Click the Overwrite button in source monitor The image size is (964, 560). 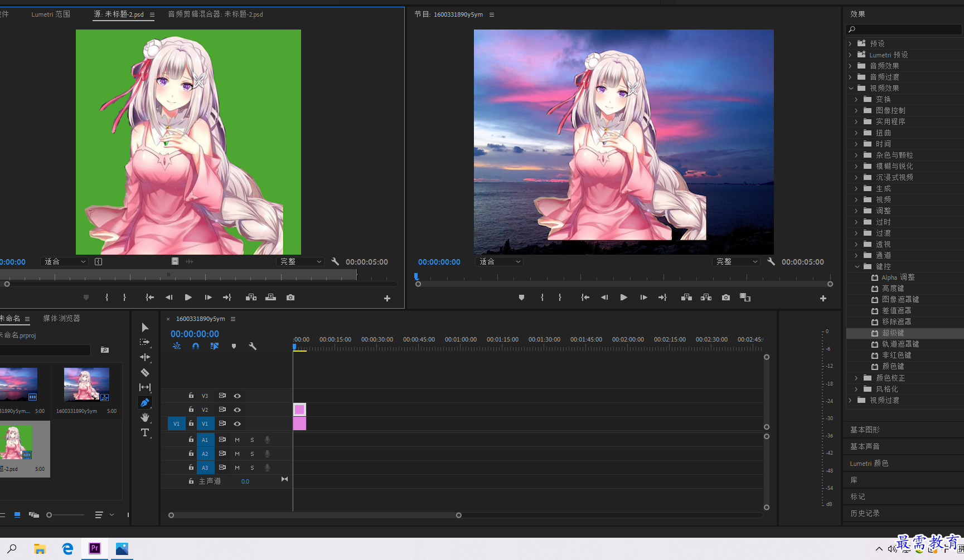point(271,298)
